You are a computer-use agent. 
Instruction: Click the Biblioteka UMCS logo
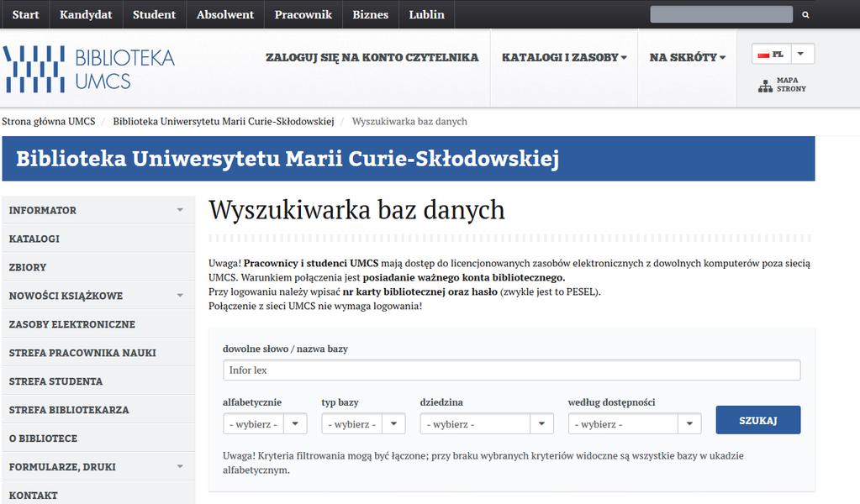pyautogui.click(x=89, y=69)
